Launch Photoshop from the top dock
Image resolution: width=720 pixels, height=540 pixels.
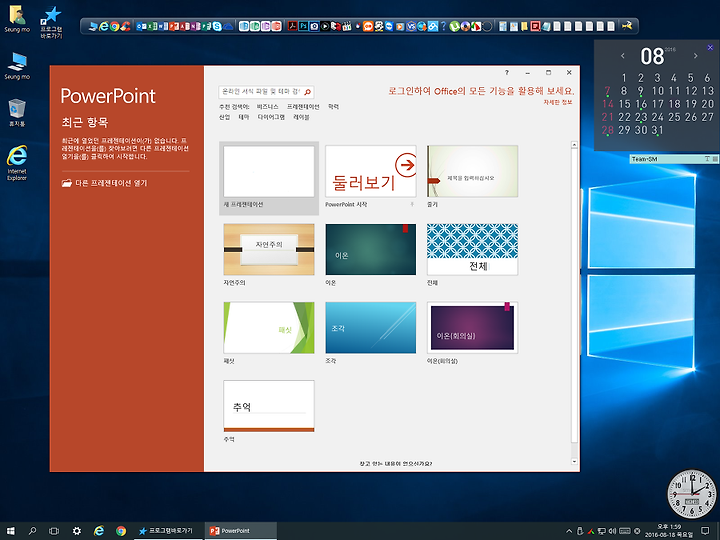click(x=303, y=27)
